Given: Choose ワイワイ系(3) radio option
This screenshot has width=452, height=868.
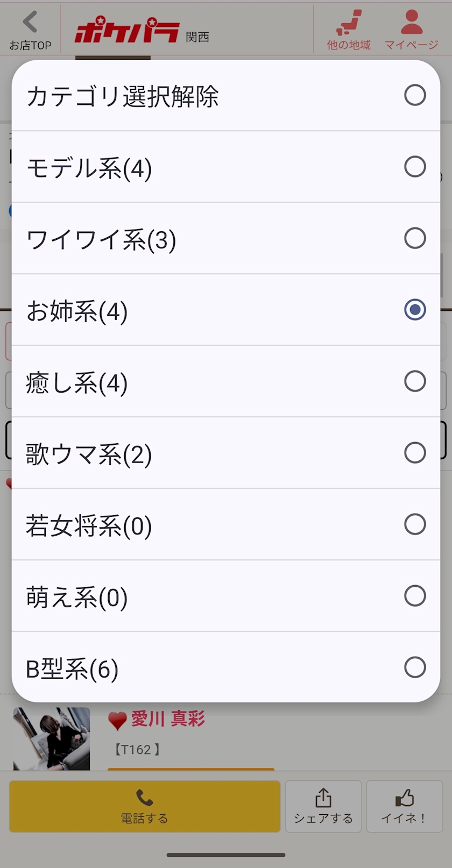Looking at the screenshot, I should [x=415, y=238].
